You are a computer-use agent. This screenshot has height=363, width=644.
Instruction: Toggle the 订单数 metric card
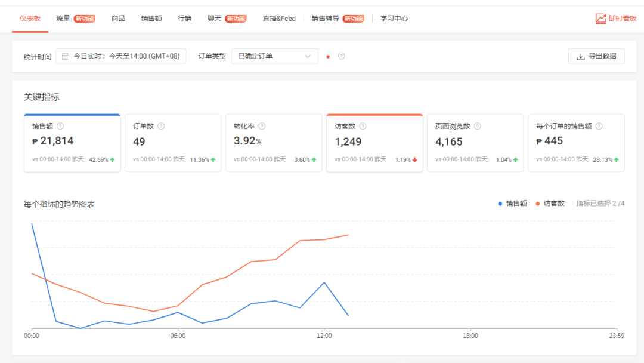pos(173,143)
